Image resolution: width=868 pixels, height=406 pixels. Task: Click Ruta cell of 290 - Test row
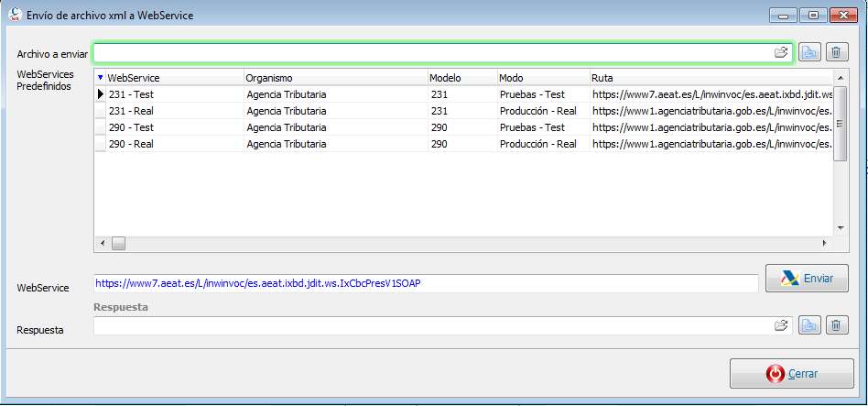[711, 127]
